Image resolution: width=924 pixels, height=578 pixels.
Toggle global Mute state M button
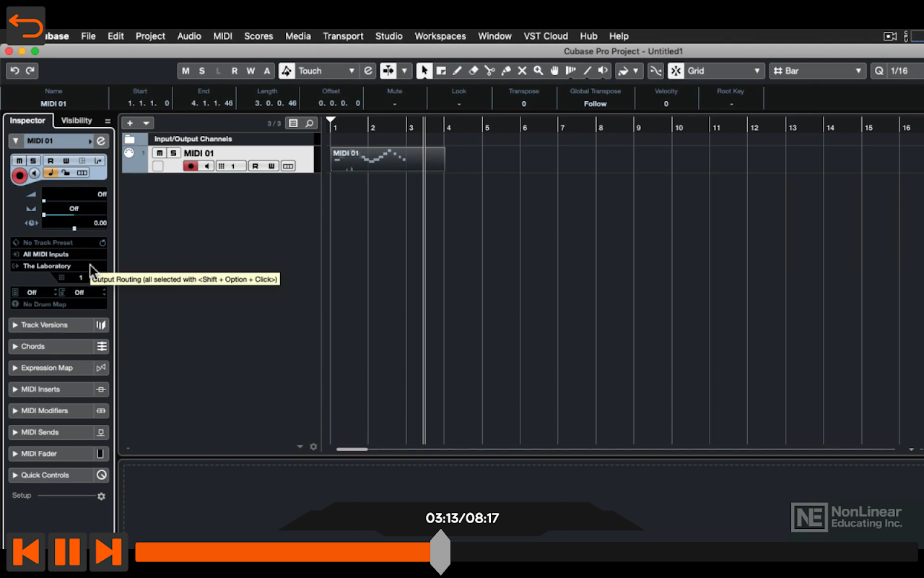click(x=186, y=71)
